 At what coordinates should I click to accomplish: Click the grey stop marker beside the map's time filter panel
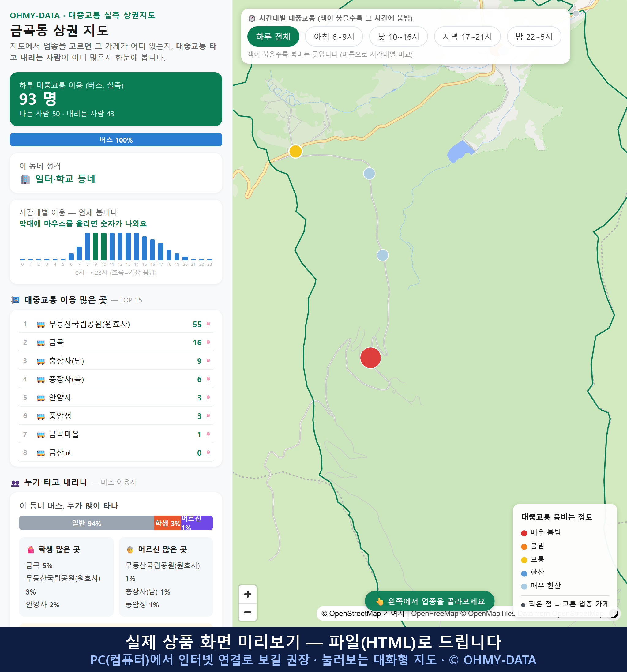[576, 13]
